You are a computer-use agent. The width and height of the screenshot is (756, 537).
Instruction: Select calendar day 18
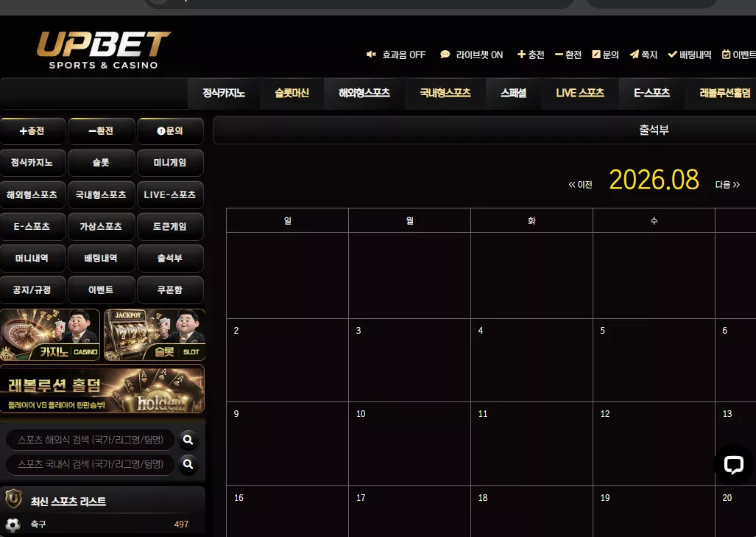pyautogui.click(x=531, y=511)
